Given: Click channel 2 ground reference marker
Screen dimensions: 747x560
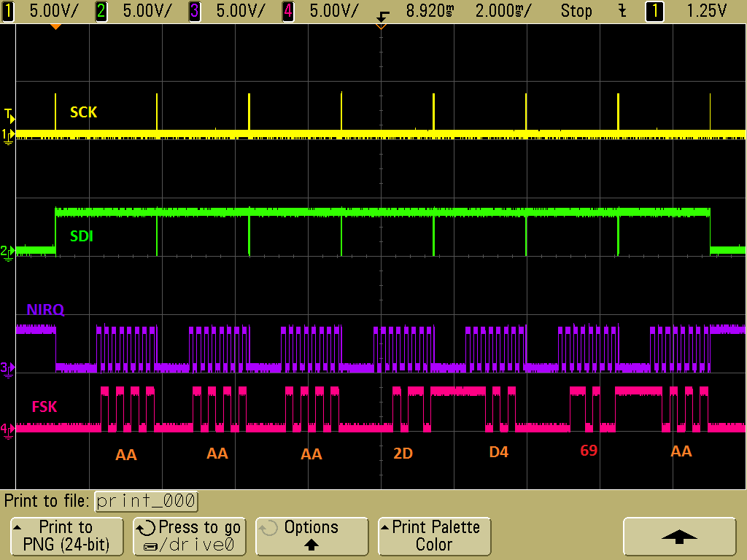Looking at the screenshot, I should pyautogui.click(x=7, y=252).
